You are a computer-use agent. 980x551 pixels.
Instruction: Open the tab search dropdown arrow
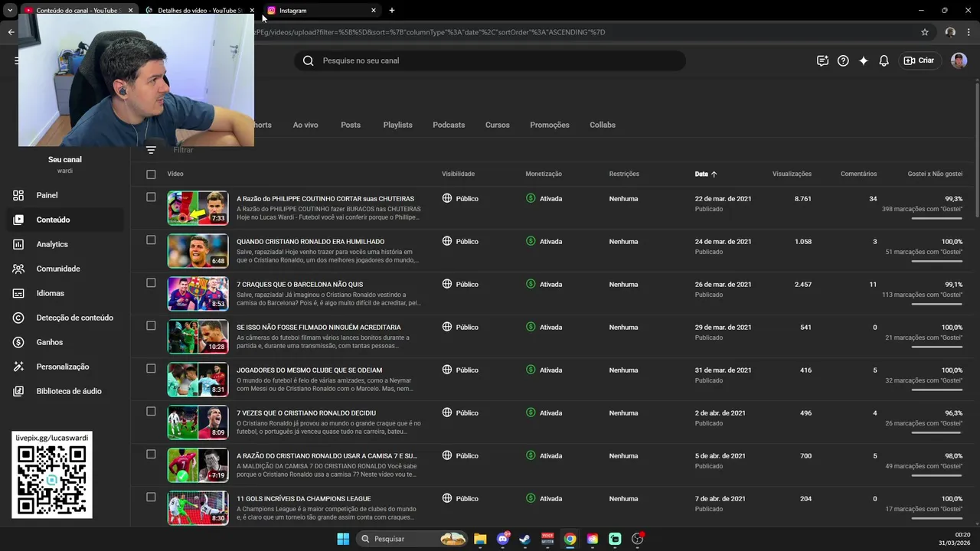click(10, 11)
